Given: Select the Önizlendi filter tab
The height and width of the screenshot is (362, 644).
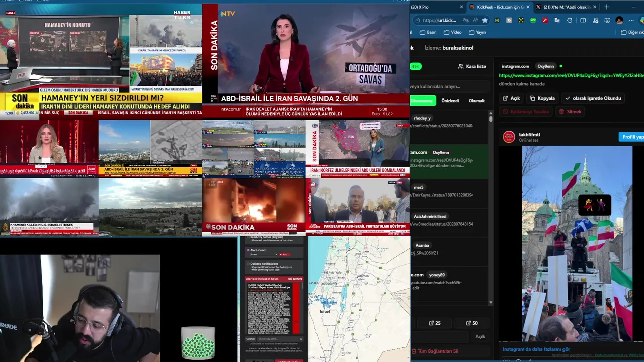Looking at the screenshot, I should click(450, 101).
